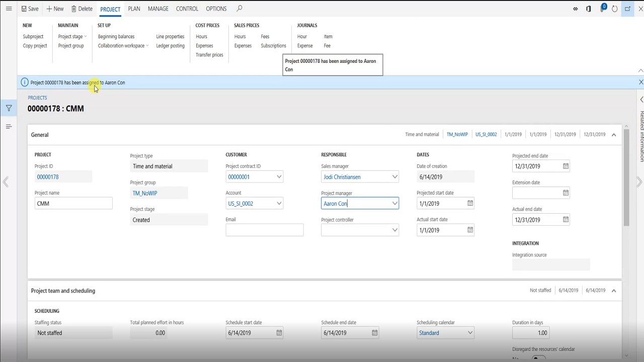Open calendar picker for Actual start date
Screen dimensions: 644x362
click(470, 230)
